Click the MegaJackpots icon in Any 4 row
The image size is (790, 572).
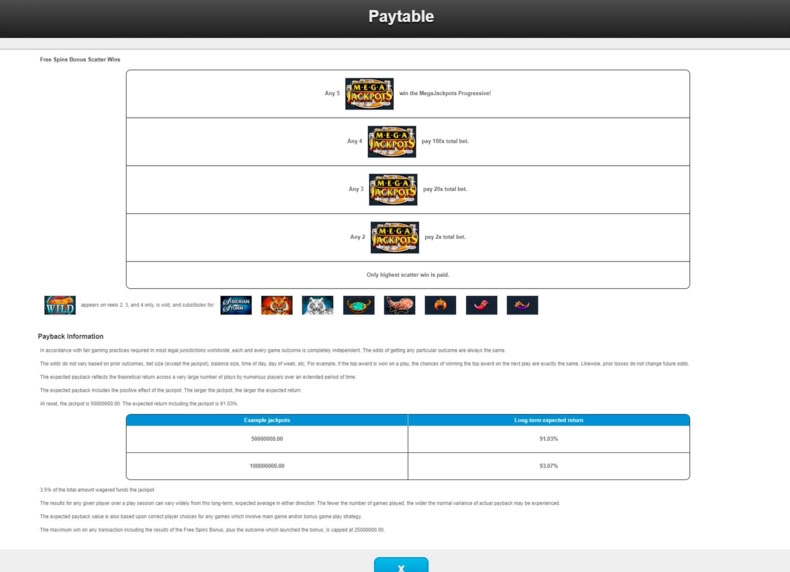click(392, 142)
